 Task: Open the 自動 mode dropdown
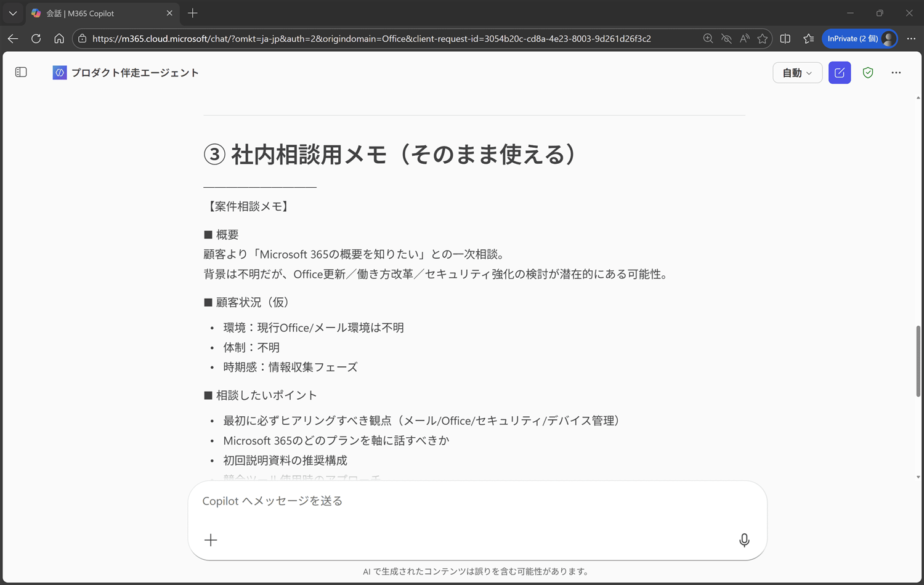797,73
